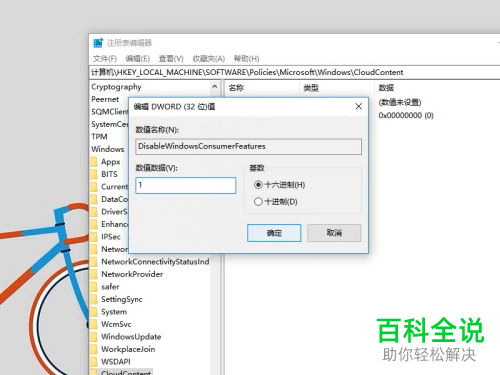The height and width of the screenshot is (375, 500).
Task: Select the WorkplaceJoin key text
Action: tap(128, 349)
